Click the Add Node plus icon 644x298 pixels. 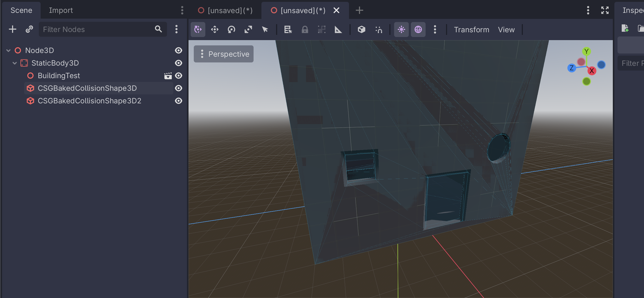pyautogui.click(x=13, y=29)
